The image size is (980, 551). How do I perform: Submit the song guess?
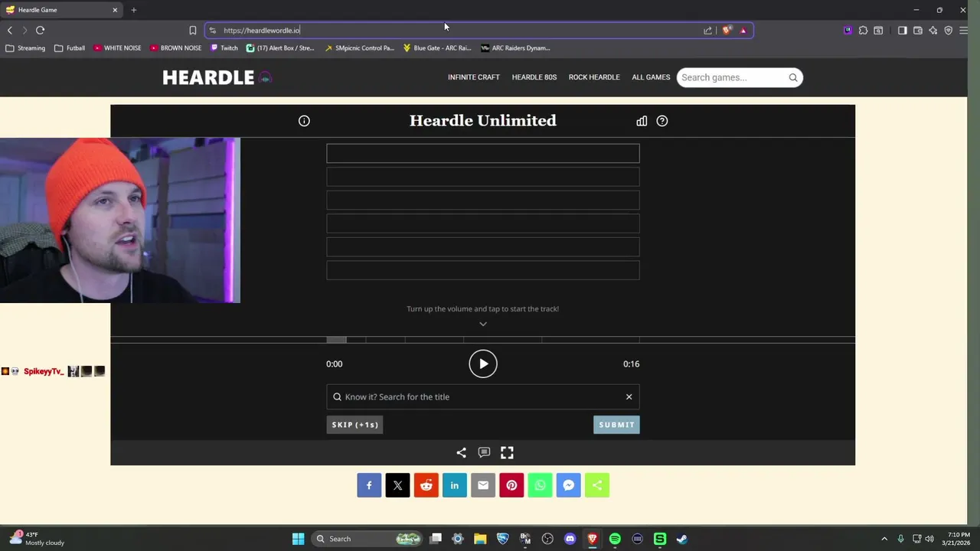616,425
